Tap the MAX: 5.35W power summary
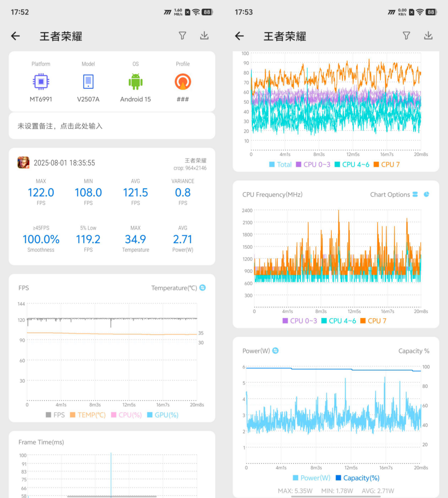 (295, 491)
